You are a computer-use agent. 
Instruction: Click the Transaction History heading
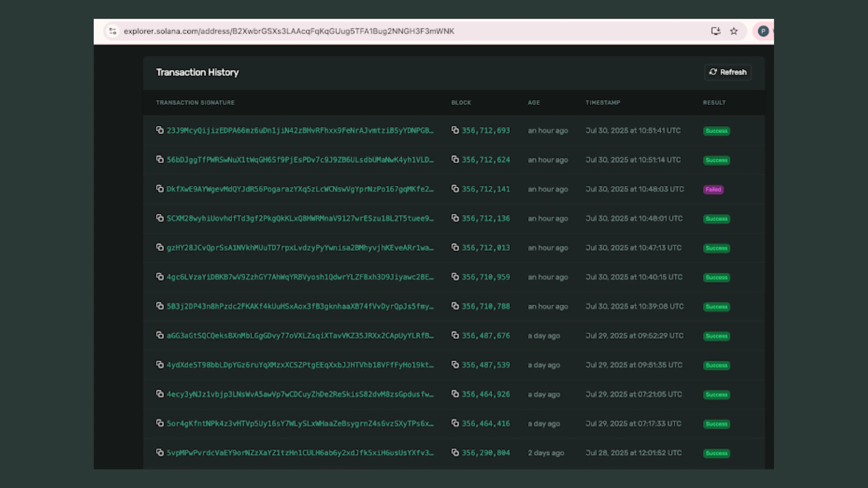pyautogui.click(x=197, y=72)
